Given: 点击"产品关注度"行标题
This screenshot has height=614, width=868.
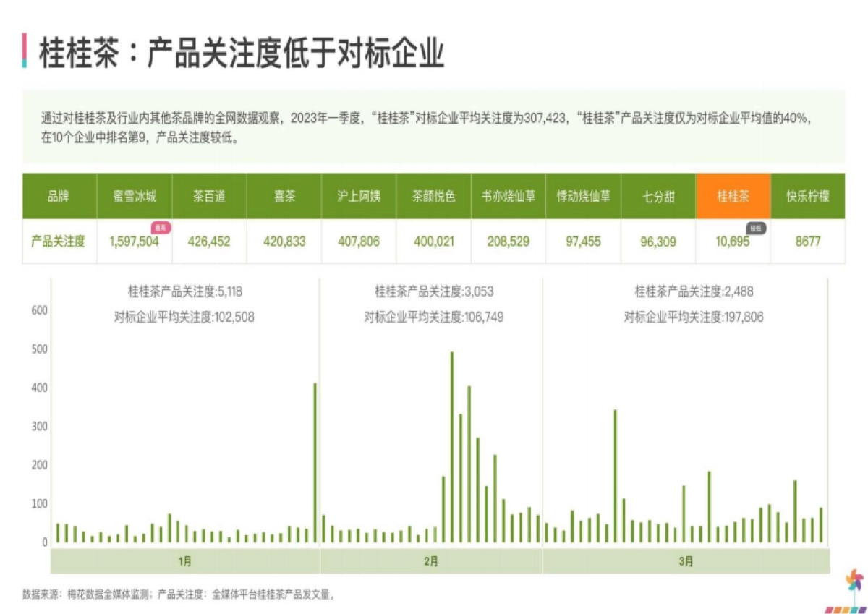Looking at the screenshot, I should 59,242.
